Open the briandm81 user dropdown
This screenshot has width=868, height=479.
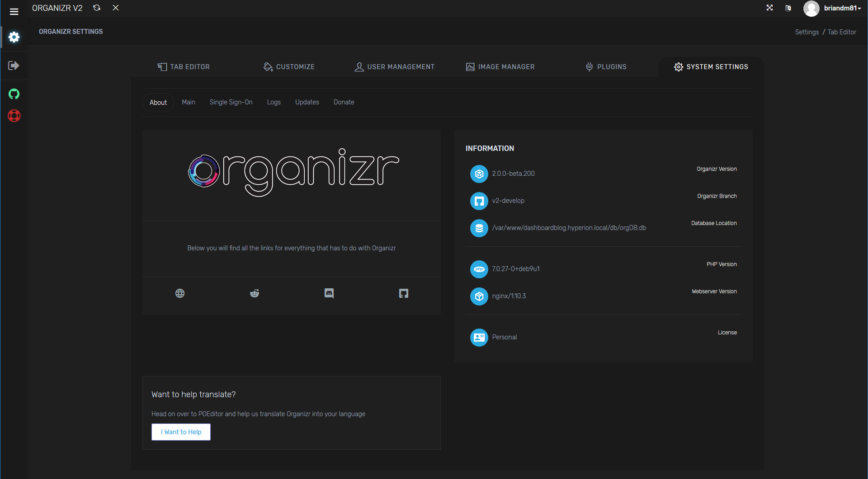pyautogui.click(x=842, y=8)
